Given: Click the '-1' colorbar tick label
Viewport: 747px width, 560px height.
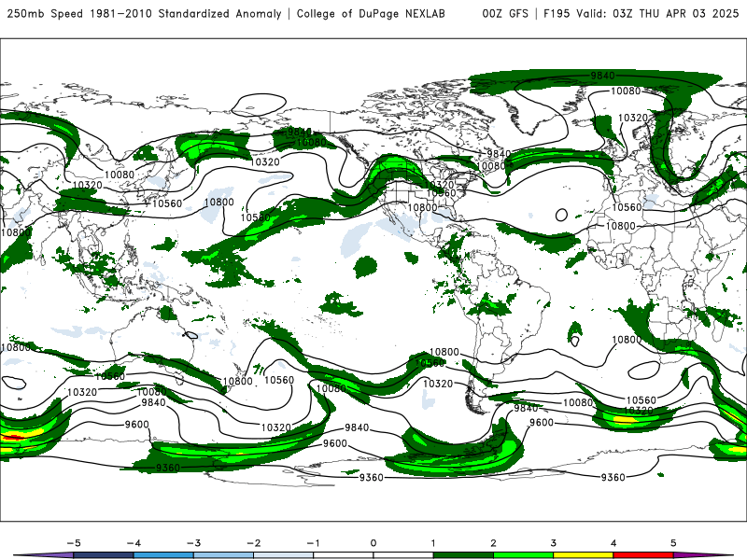Looking at the screenshot, I should pyautogui.click(x=313, y=543).
